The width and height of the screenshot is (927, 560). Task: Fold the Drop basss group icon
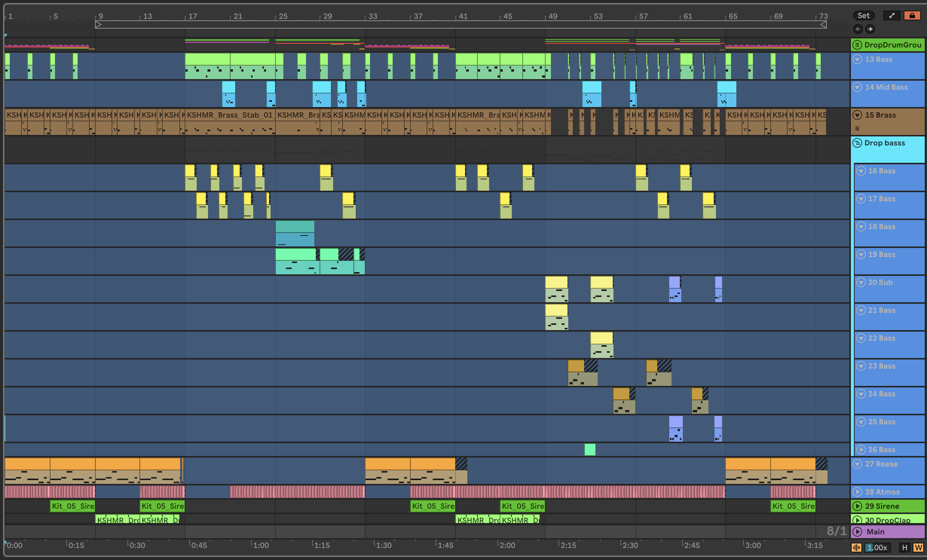point(857,143)
